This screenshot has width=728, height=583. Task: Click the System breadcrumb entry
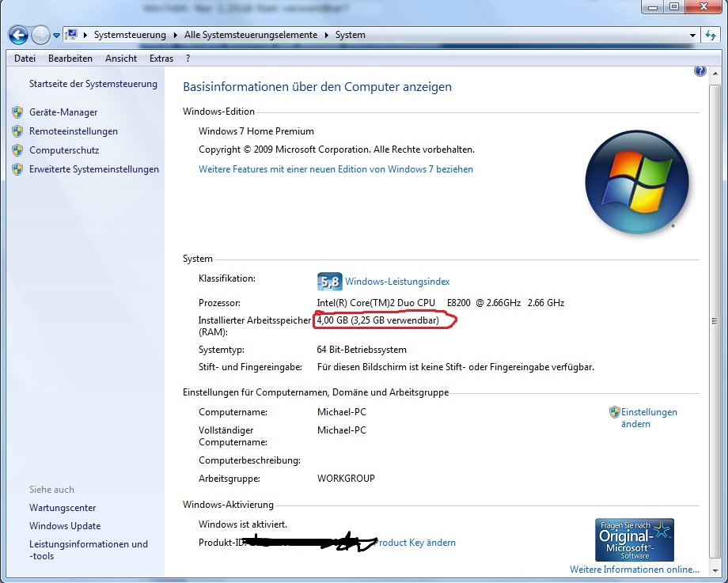[x=350, y=35]
